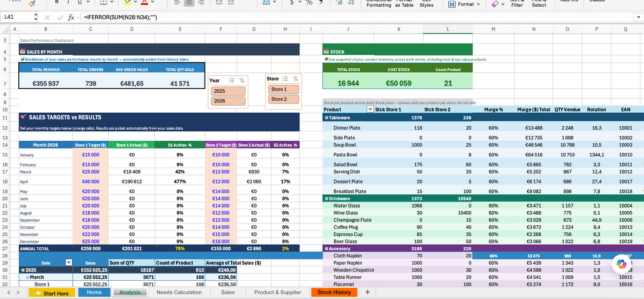Select column L header
The image size is (644, 299).
447,29
